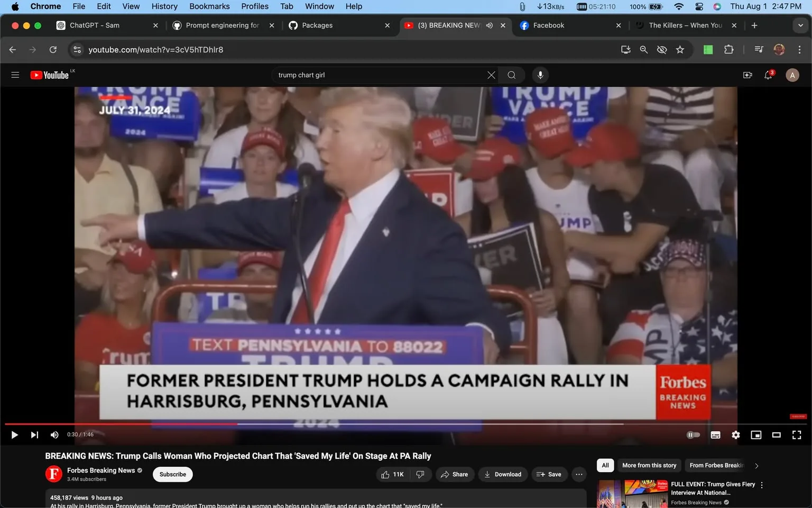The width and height of the screenshot is (812, 508).
Task: Enter fullscreen on the video
Action: pyautogui.click(x=796, y=434)
